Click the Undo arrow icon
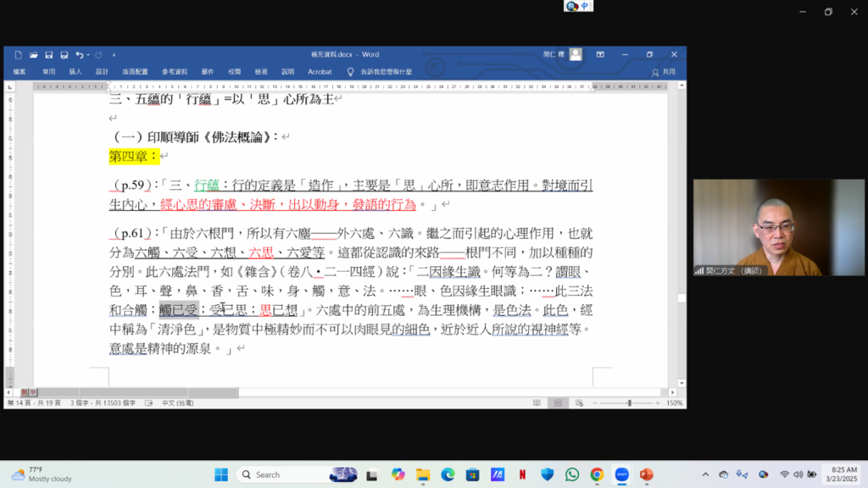 [x=79, y=55]
